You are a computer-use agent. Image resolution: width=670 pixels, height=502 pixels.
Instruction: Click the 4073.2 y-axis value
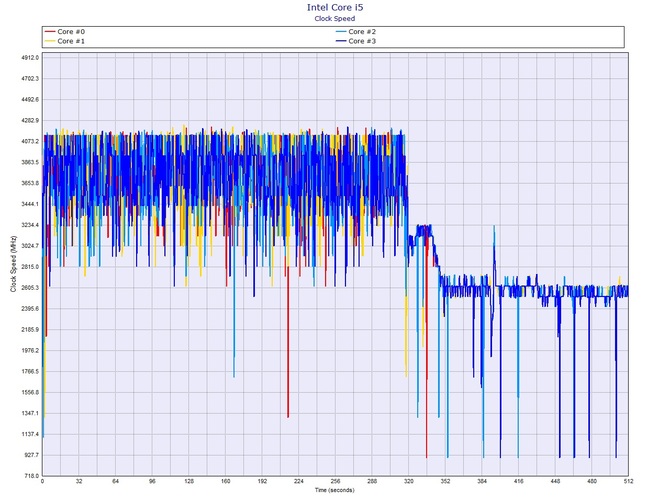tap(30, 141)
